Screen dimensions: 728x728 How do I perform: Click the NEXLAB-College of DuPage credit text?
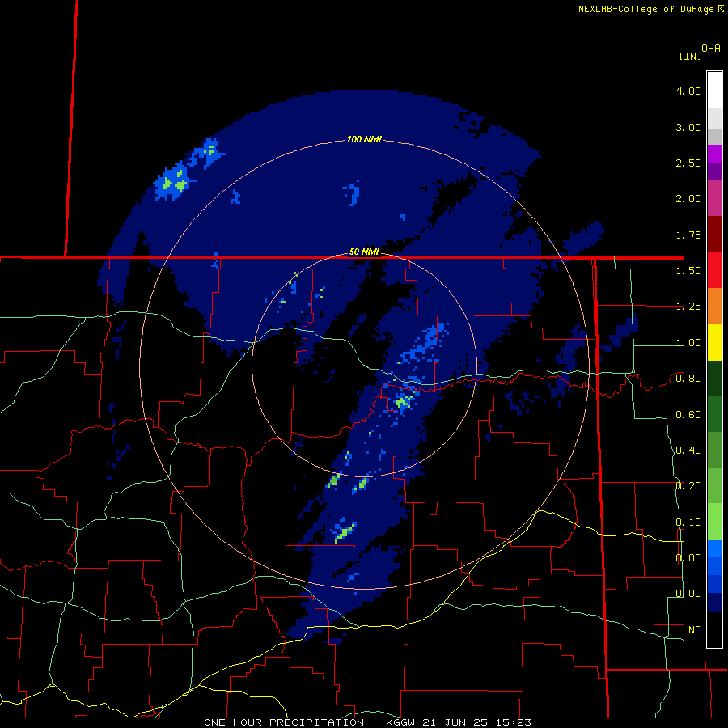tap(645, 9)
